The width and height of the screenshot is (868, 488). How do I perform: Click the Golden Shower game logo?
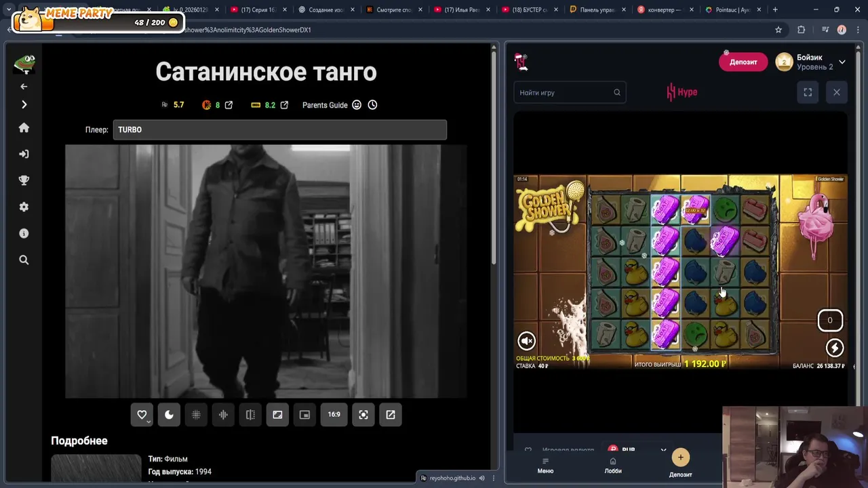(x=549, y=207)
